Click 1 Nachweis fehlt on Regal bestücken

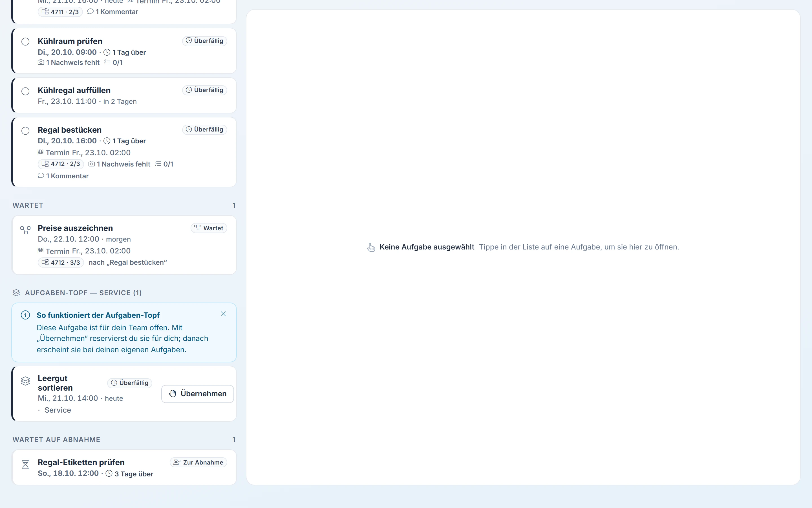click(x=120, y=164)
